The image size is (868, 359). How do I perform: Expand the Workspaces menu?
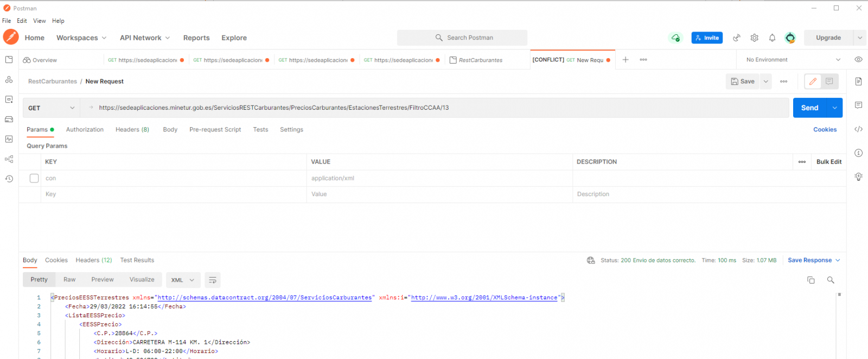[81, 38]
